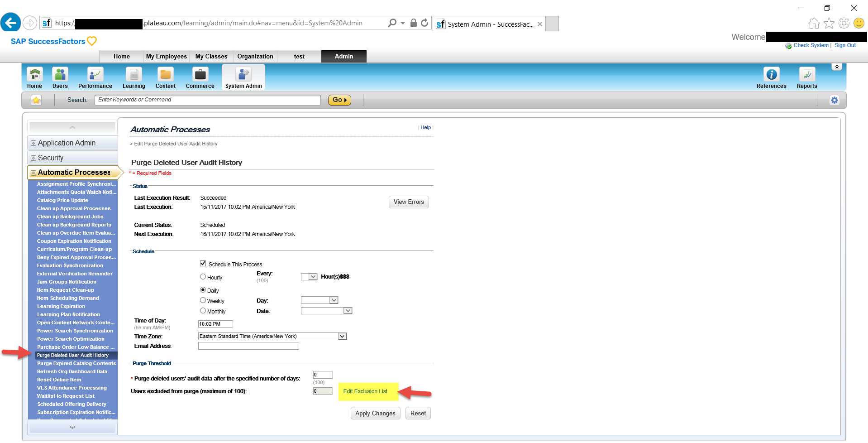
Task: Open the Commerce briefcase icon
Action: (200, 78)
